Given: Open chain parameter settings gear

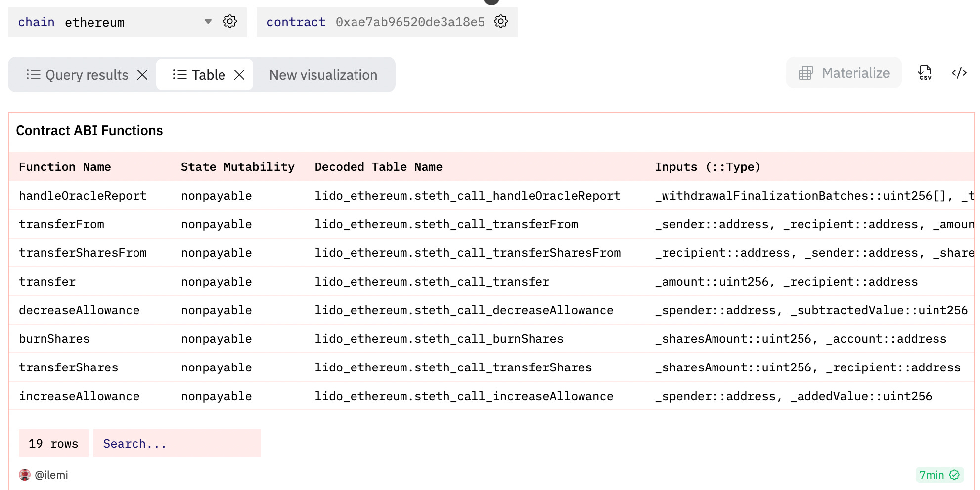Looking at the screenshot, I should [229, 21].
